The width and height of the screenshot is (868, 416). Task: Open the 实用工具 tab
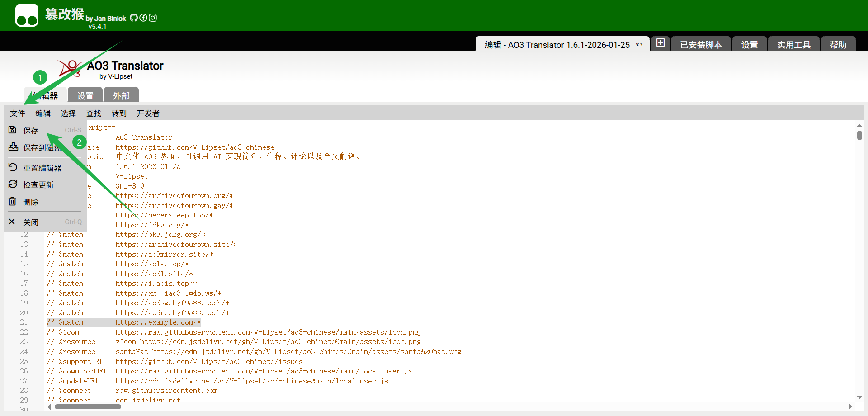point(793,45)
